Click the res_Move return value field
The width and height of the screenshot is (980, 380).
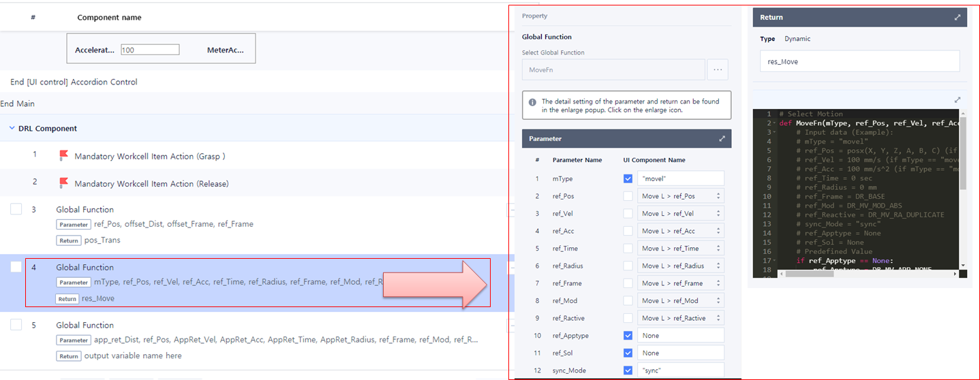point(859,61)
